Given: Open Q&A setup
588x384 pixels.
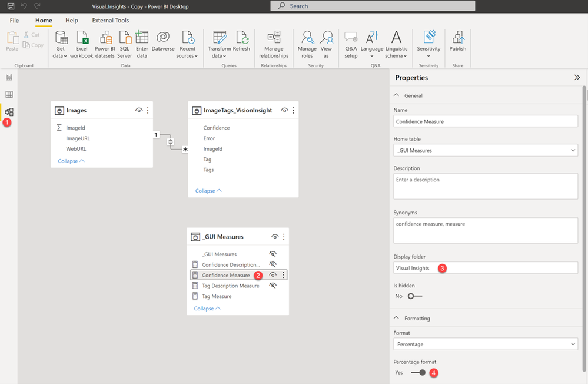Looking at the screenshot, I should click(x=351, y=44).
